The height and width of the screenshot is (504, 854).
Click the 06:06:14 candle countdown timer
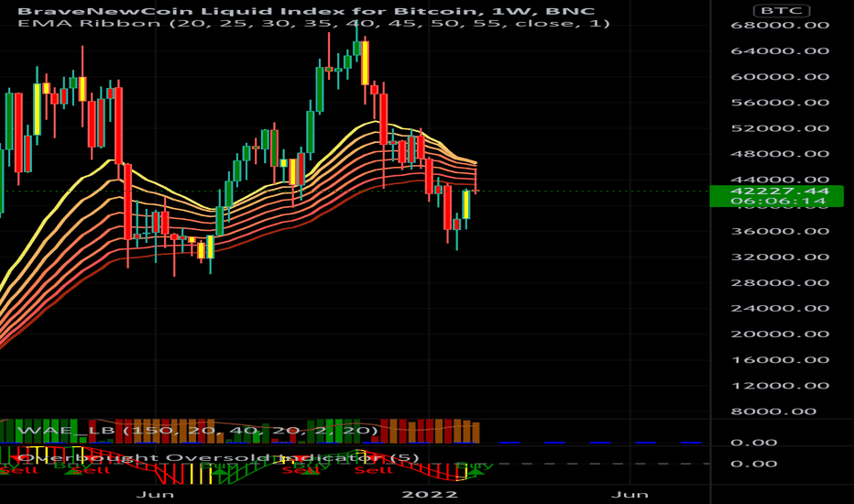click(780, 201)
